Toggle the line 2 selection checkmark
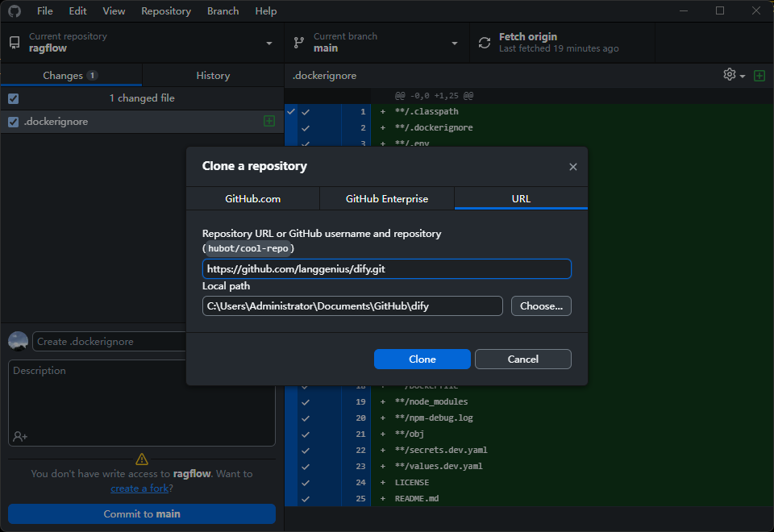774x532 pixels. coord(306,128)
